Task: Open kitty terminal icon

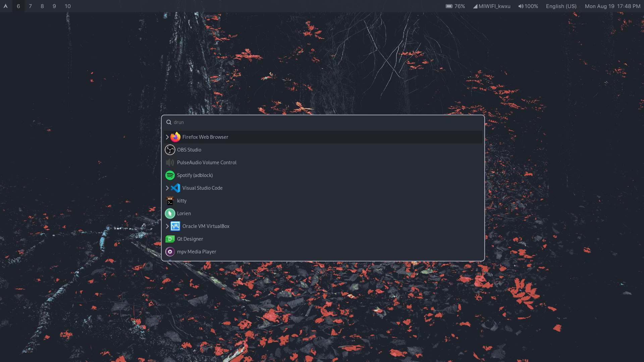Action: pos(170,201)
